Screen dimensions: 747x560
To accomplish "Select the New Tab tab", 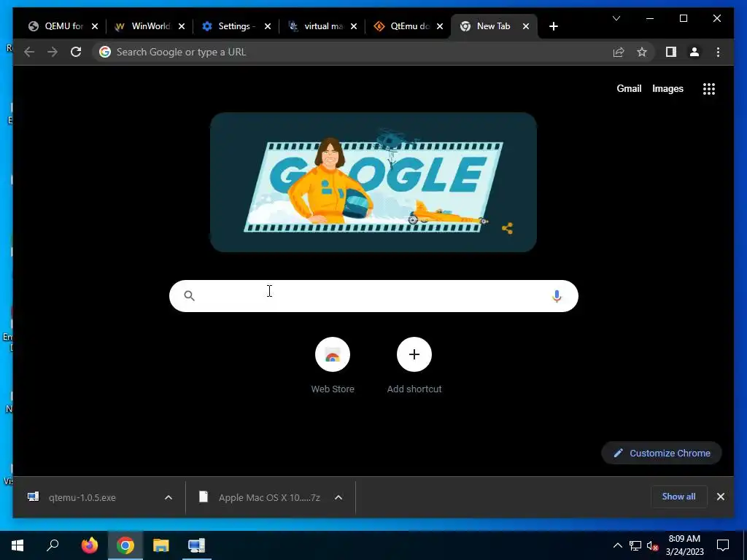I will 486,26.
